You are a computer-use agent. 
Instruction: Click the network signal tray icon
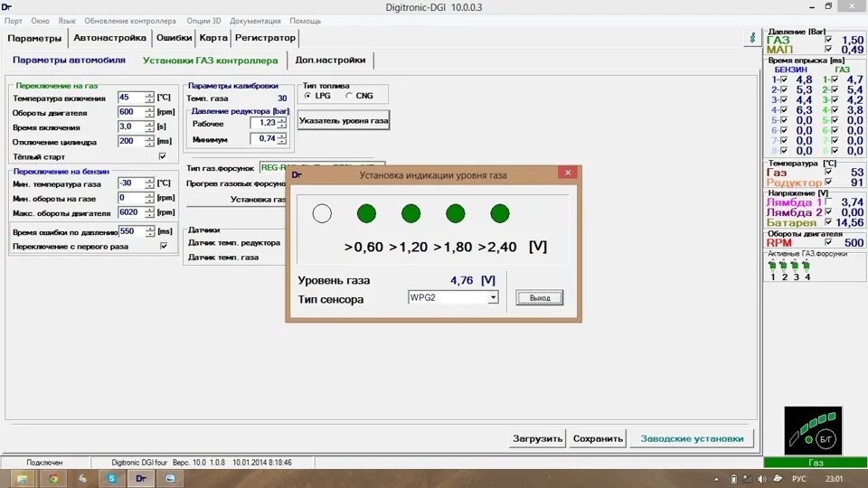(x=748, y=479)
